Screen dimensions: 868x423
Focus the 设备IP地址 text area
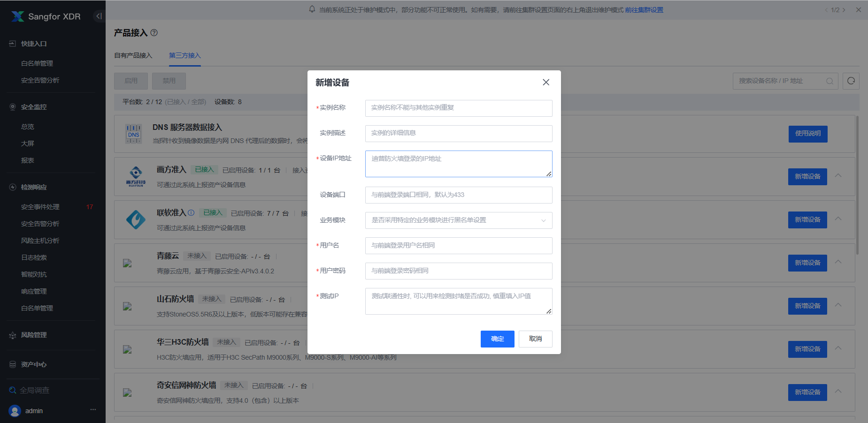tap(459, 164)
